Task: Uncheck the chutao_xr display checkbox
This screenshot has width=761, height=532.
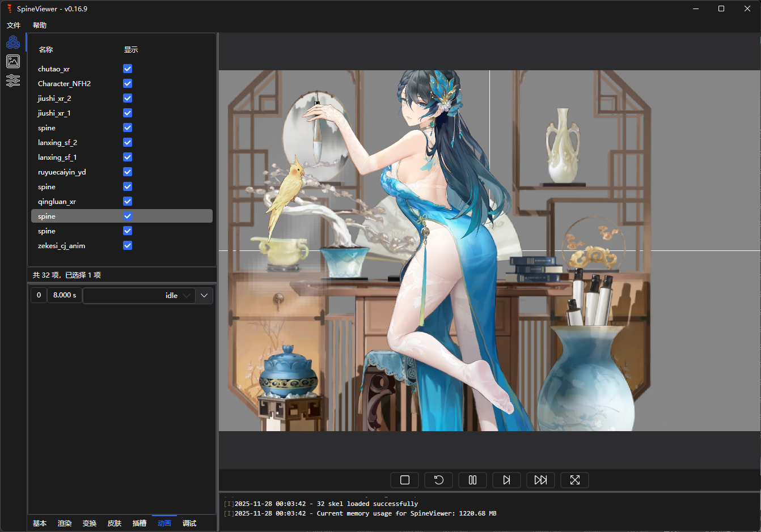Action: point(128,69)
